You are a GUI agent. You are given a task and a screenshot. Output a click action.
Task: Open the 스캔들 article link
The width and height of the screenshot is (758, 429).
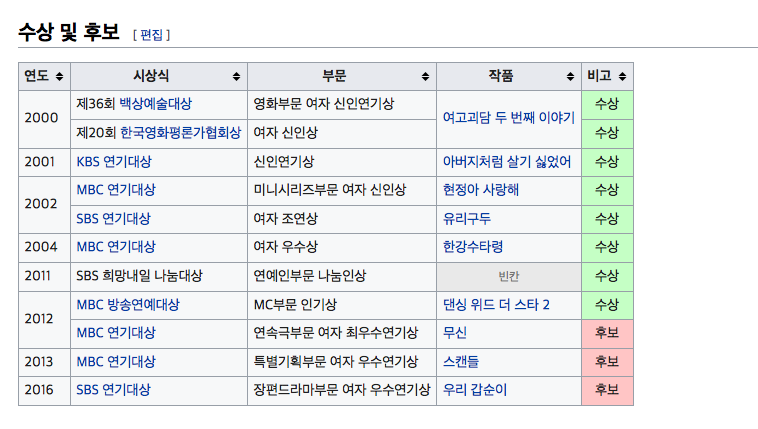coord(461,361)
